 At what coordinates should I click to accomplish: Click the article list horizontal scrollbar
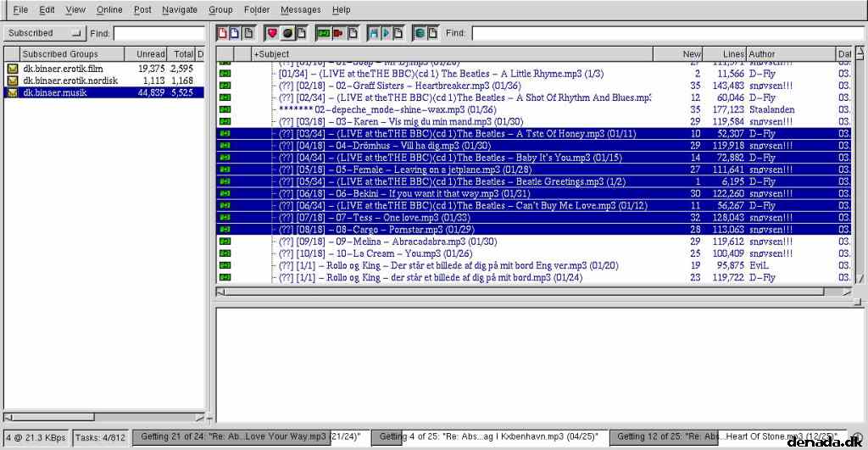534,292
